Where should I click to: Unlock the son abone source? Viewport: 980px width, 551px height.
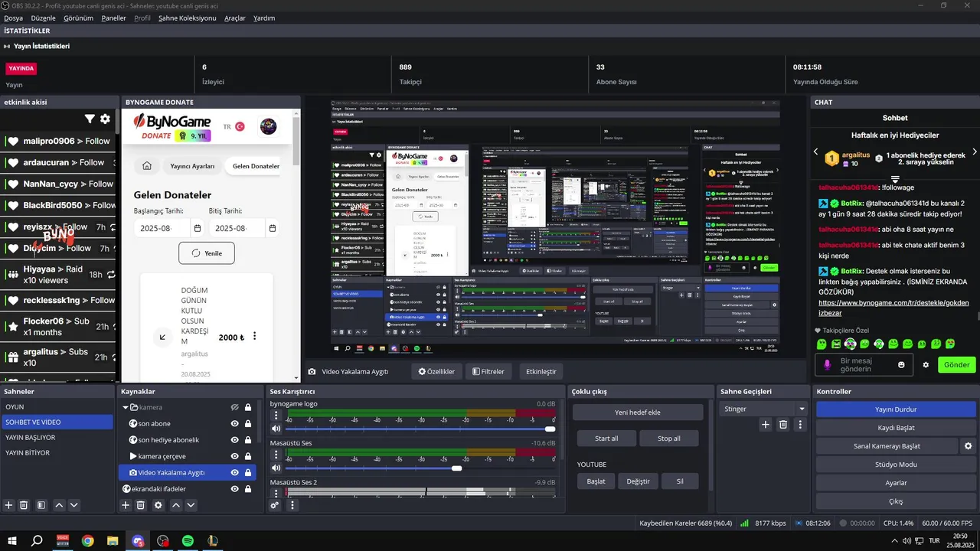click(x=248, y=423)
